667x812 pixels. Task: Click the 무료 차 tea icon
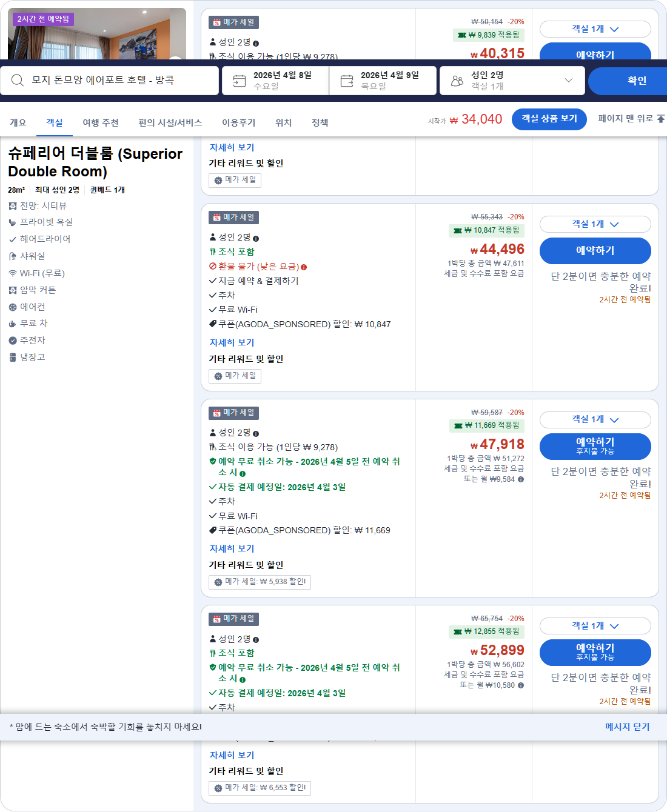coord(13,324)
